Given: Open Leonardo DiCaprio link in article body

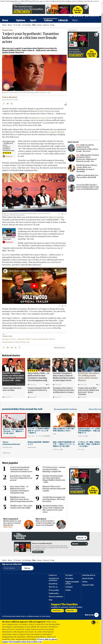Looking at the screenshot, I should pyautogui.click(x=56, y=132).
